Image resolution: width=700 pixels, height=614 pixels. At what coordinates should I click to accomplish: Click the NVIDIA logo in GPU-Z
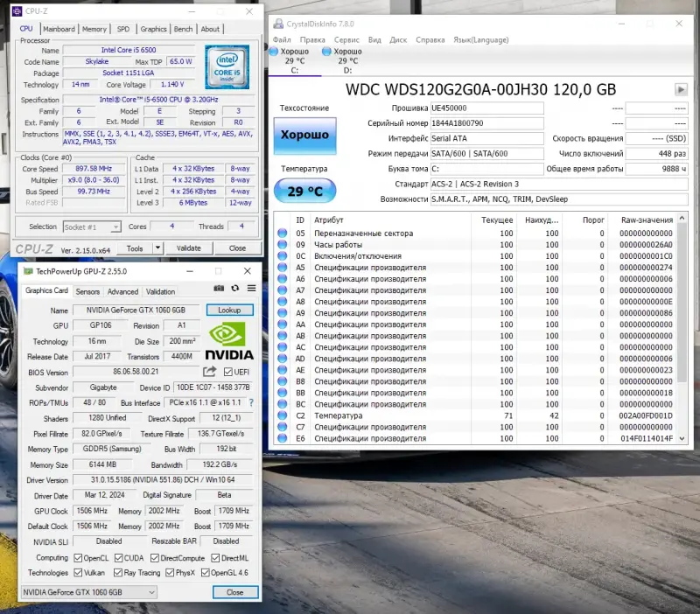(229, 340)
